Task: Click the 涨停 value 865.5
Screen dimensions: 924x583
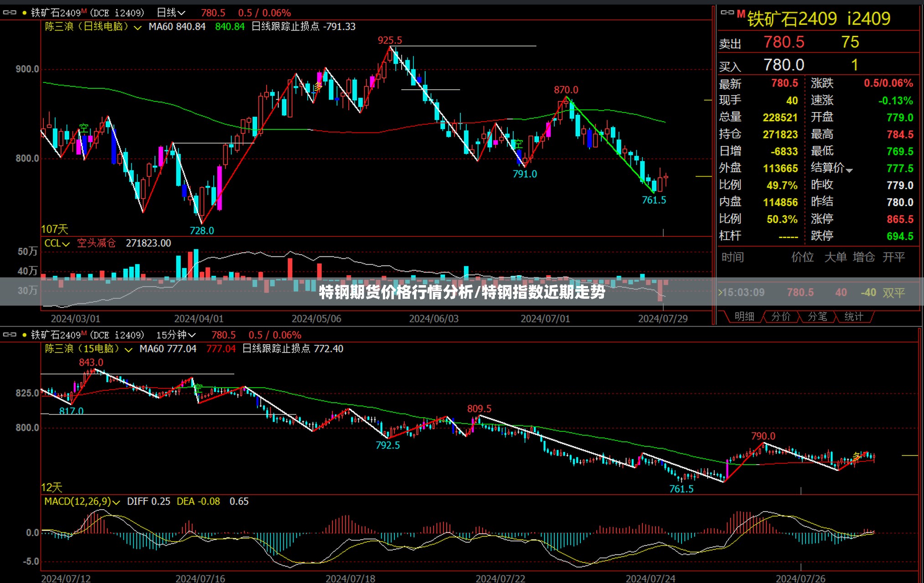Action: 900,219
